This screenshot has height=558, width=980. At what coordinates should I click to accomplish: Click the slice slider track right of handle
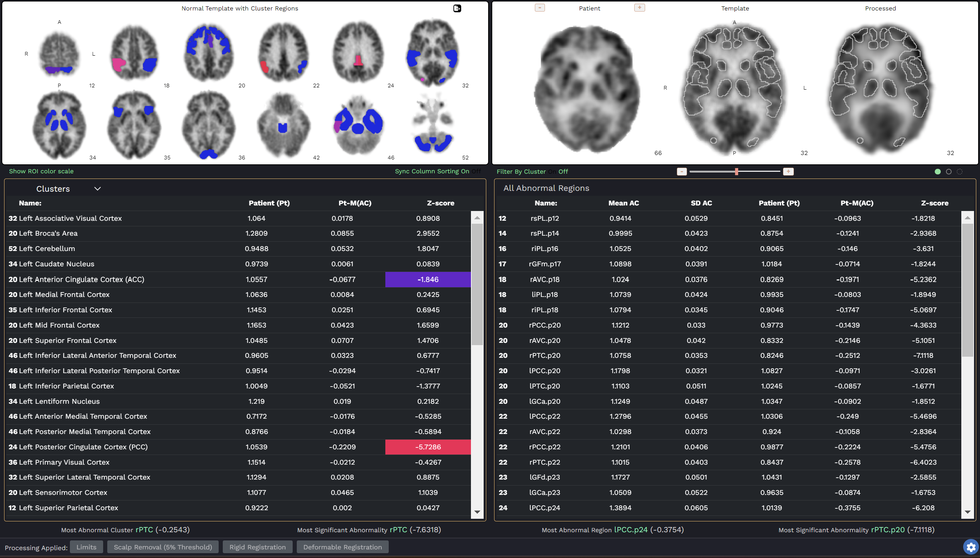point(759,172)
